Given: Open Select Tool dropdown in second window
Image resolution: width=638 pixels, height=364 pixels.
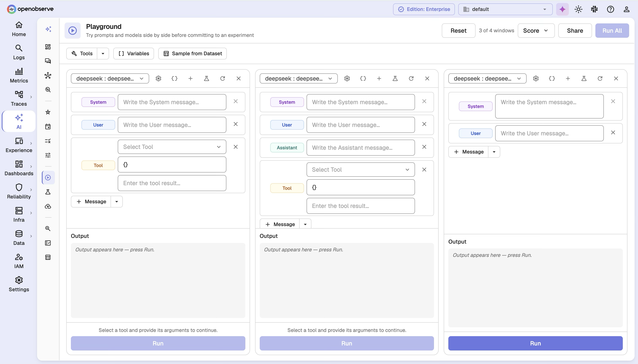Looking at the screenshot, I should 360,170.
